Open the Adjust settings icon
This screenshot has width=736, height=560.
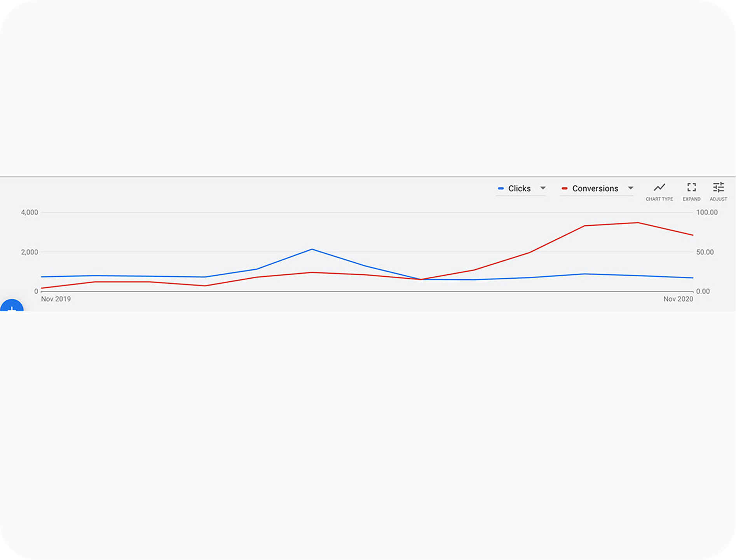pyautogui.click(x=718, y=187)
